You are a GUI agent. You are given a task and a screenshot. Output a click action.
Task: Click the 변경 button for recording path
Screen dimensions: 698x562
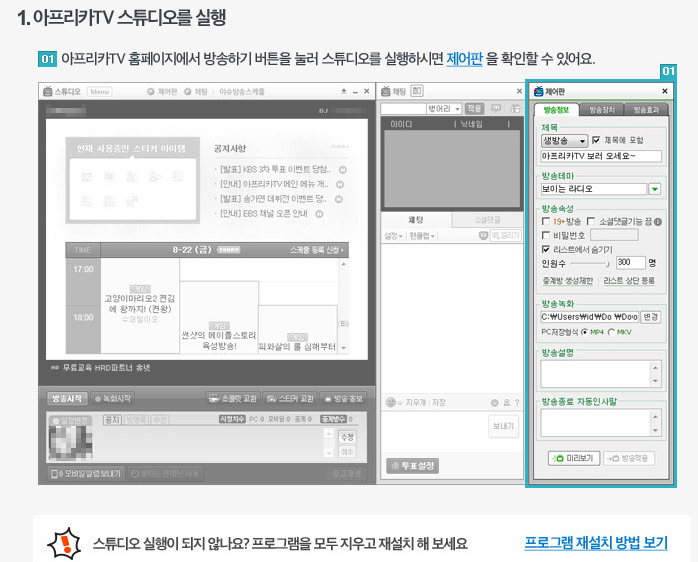(x=650, y=317)
